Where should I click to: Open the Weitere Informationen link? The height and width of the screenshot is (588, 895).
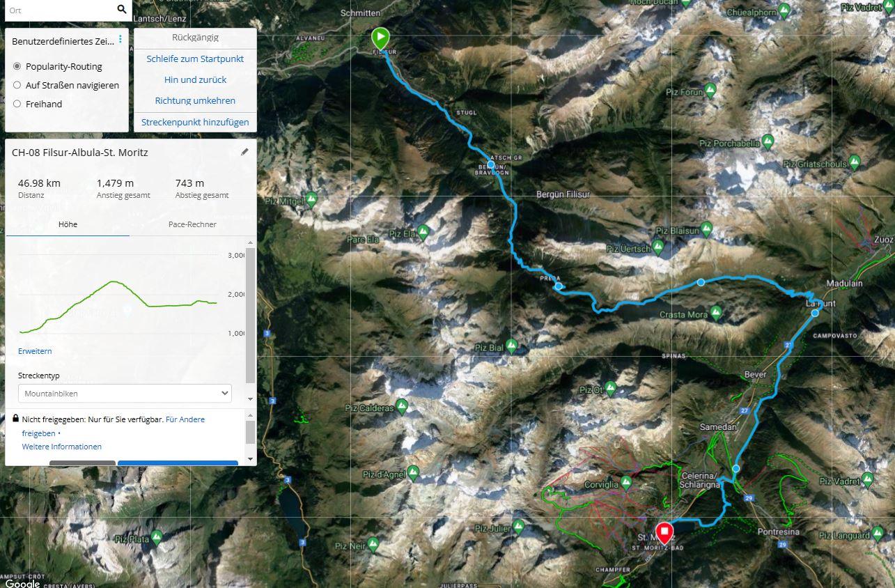tap(61, 447)
